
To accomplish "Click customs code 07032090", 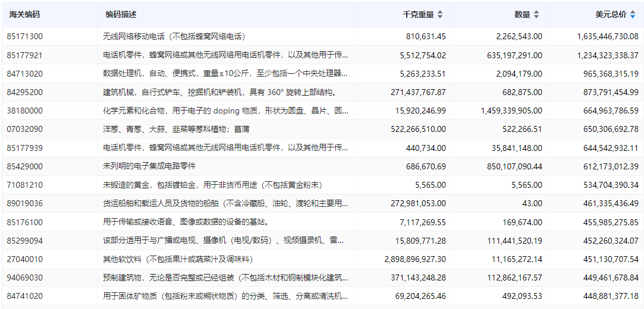I will click(x=25, y=129).
